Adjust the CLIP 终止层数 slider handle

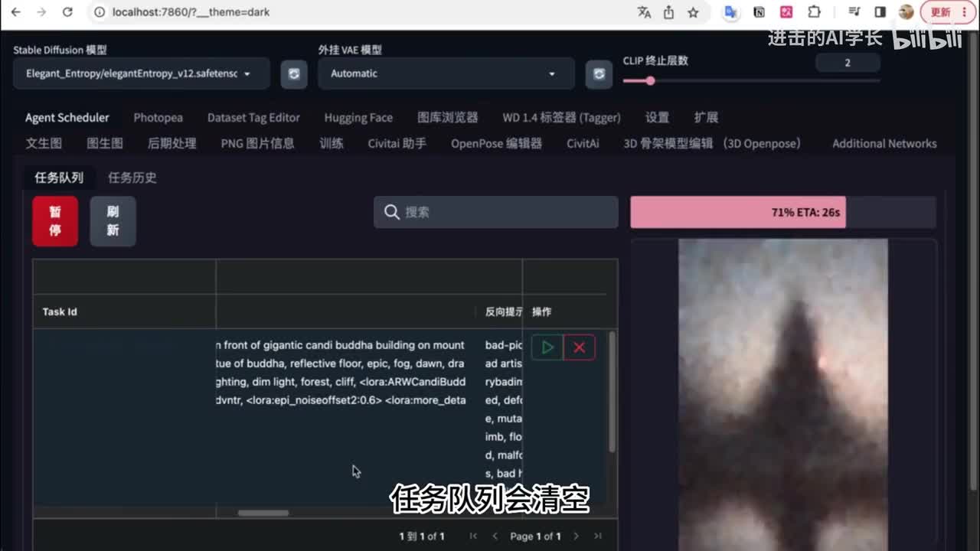[650, 81]
